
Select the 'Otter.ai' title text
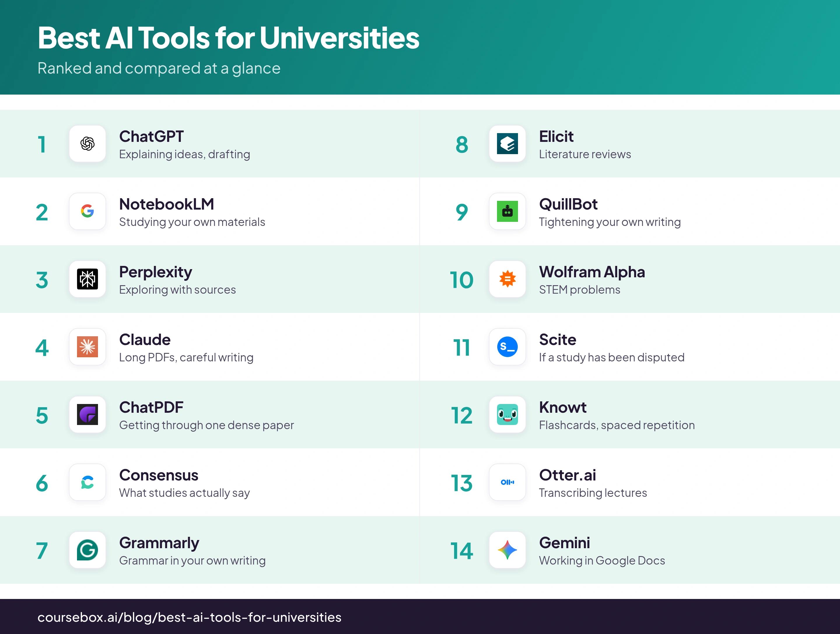pos(568,475)
